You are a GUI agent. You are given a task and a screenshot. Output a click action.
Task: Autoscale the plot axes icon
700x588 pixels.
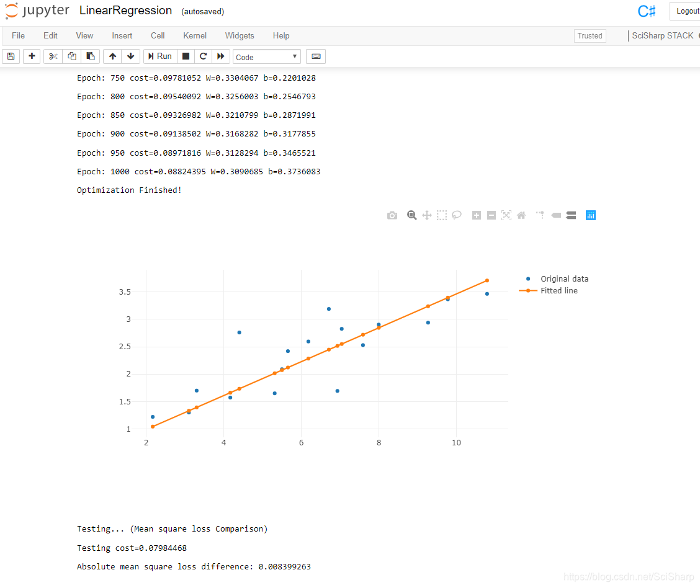click(506, 215)
